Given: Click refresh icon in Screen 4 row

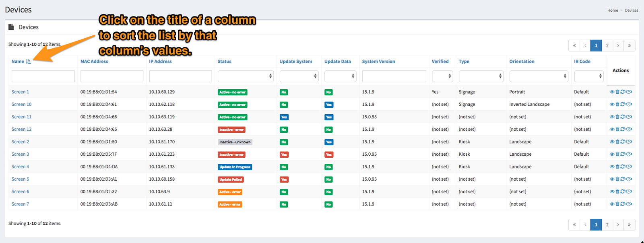Looking at the screenshot, I should click(x=623, y=167).
